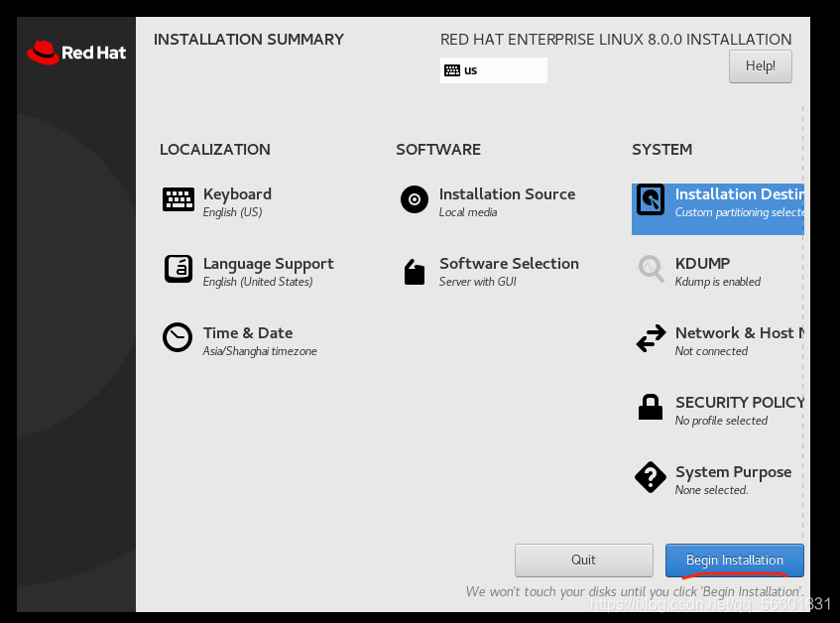Screen dimensions: 840x623
Task: Click 'English (US)' keyboard status text
Action: (232, 212)
